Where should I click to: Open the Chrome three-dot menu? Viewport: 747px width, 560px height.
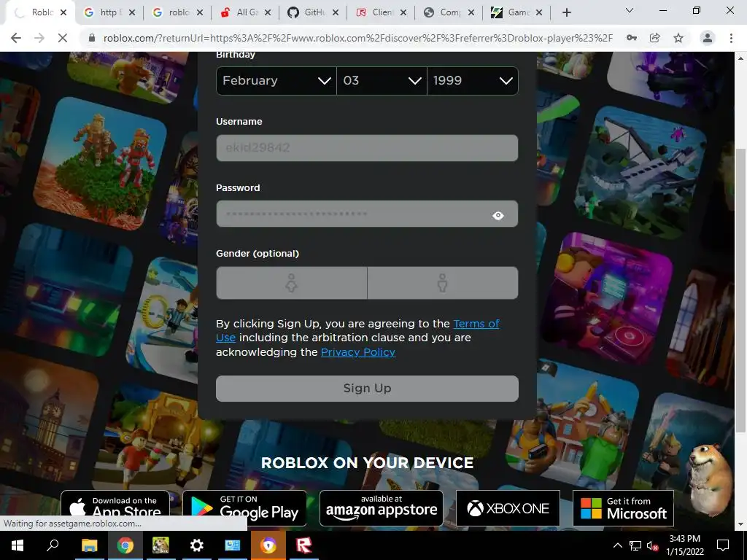731,38
